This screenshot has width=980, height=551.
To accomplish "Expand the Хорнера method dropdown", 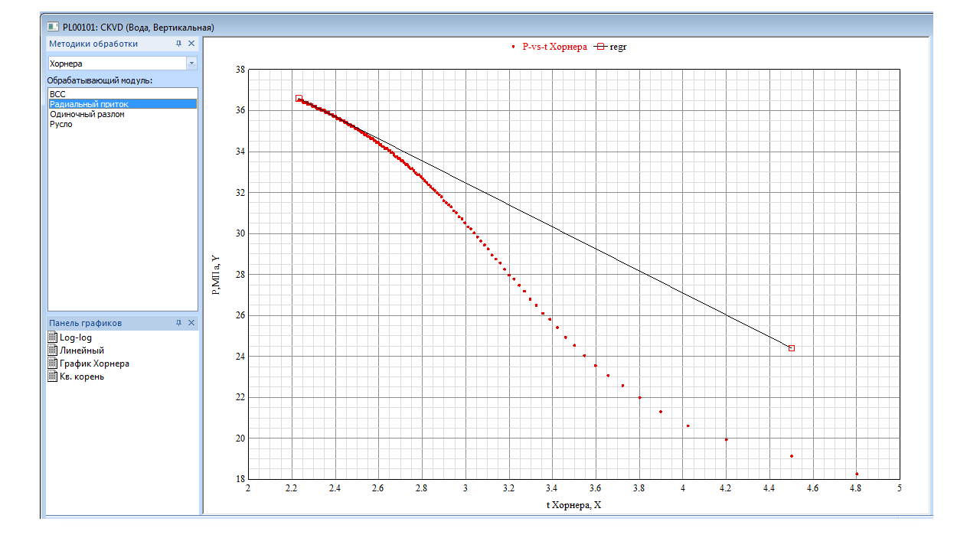I will tap(191, 64).
